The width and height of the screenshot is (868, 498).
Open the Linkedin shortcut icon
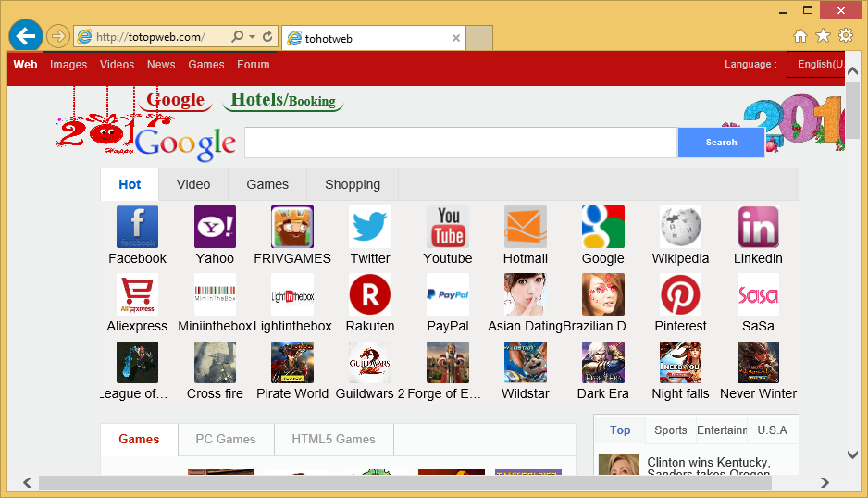point(758,227)
